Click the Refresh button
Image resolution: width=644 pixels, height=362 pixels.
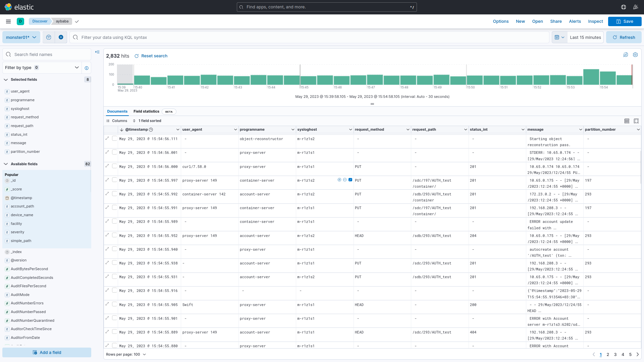point(624,37)
